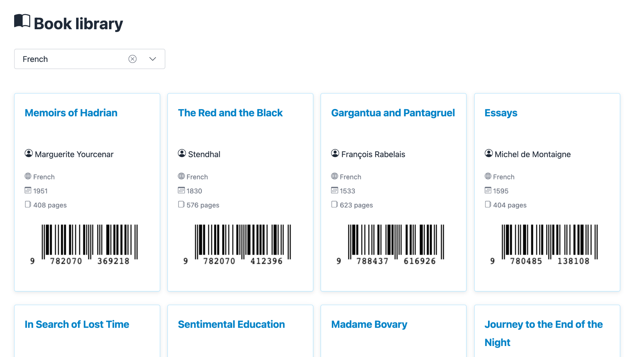This screenshot has width=644, height=357.
Task: Open Gargantua and Pantagruel book link
Action: 393,113
